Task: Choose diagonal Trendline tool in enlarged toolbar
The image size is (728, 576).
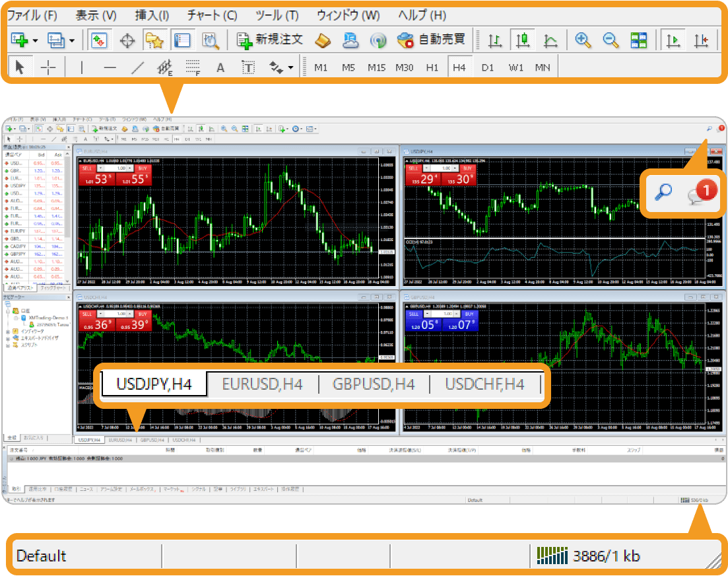Action: pyautogui.click(x=137, y=68)
